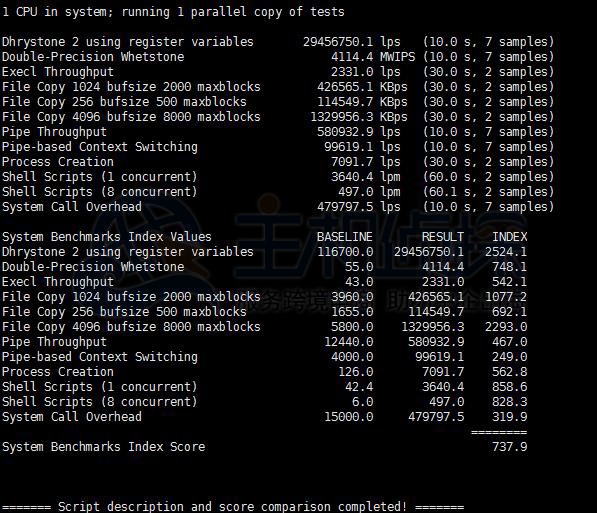Screen dimensions: 597x513
Task: Click the 426565.1 KBps file copy value
Action: (x=362, y=87)
